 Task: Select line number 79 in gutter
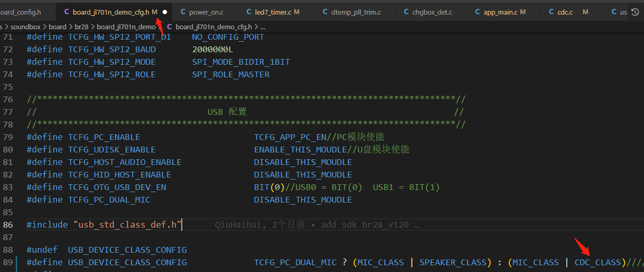[x=7, y=137]
